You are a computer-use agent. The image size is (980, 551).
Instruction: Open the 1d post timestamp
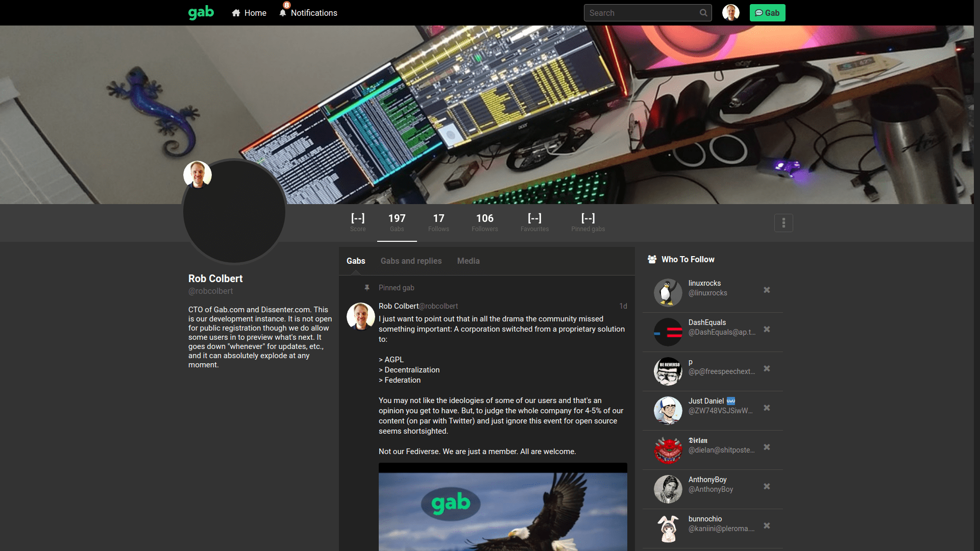point(623,306)
